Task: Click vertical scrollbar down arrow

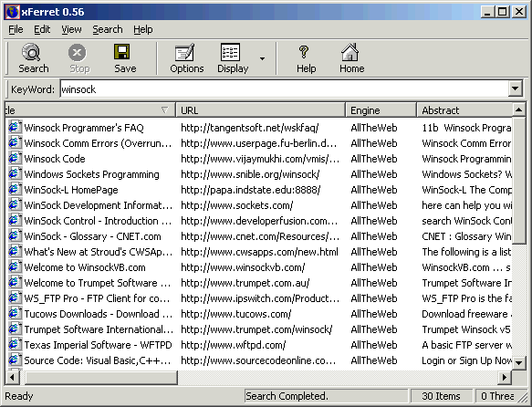Action: pyautogui.click(x=518, y=362)
